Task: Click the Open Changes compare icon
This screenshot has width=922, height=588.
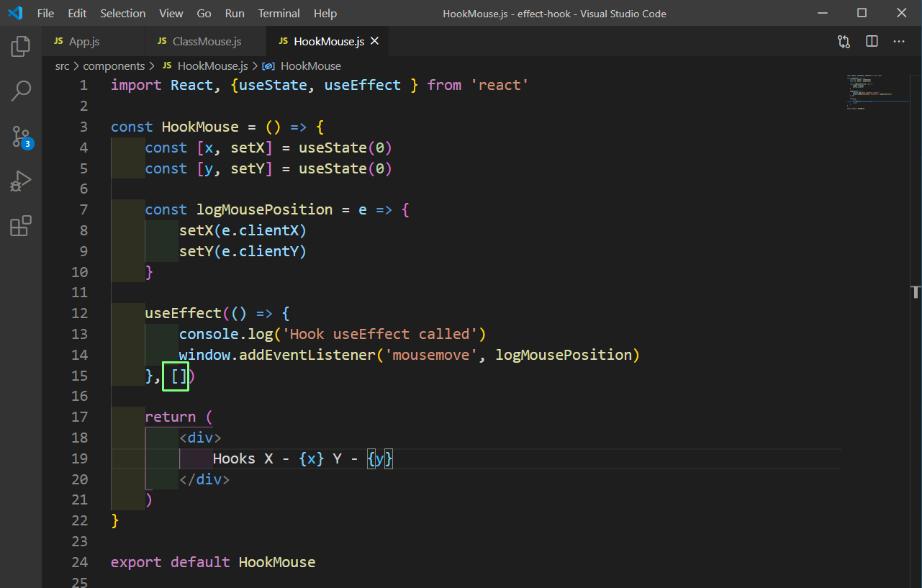Action: tap(844, 42)
